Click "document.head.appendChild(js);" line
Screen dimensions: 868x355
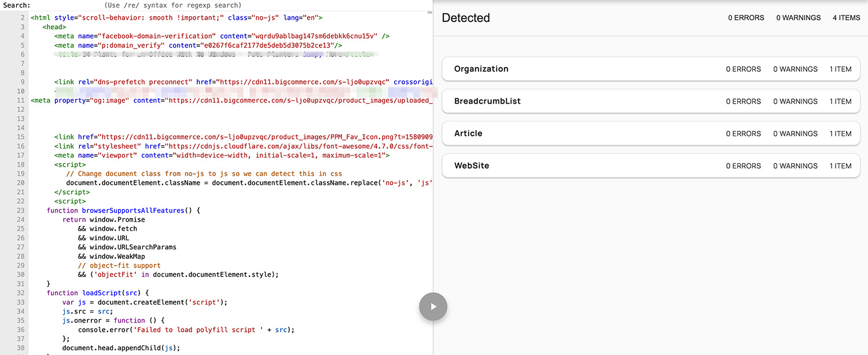click(122, 348)
